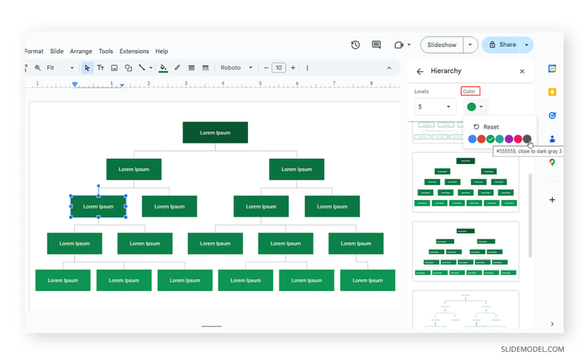Open the fill color paint bucket

pyautogui.click(x=163, y=68)
